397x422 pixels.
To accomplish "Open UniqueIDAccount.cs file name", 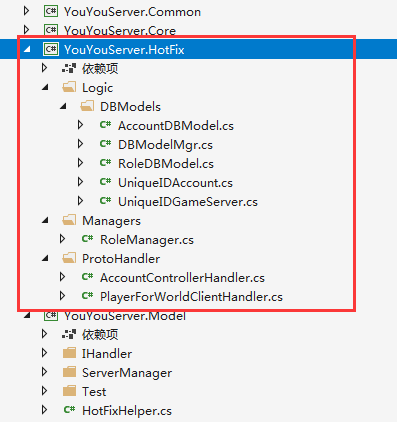I will [x=175, y=183].
